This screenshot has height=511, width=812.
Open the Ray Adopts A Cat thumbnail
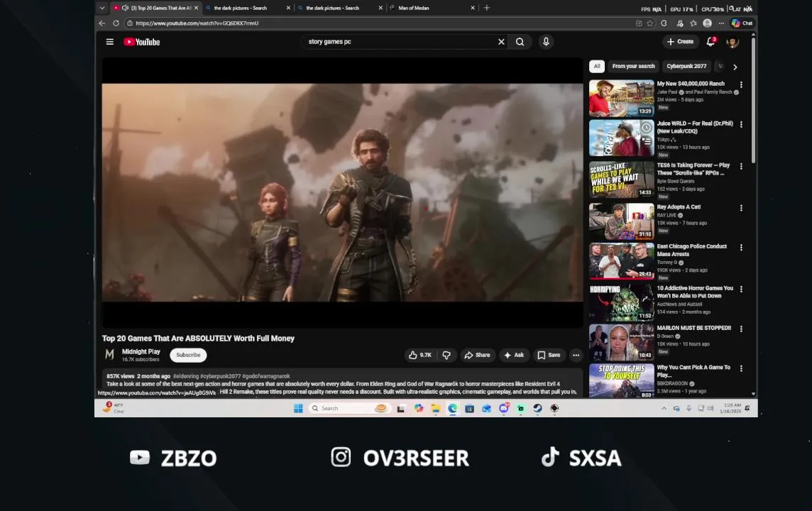point(622,221)
